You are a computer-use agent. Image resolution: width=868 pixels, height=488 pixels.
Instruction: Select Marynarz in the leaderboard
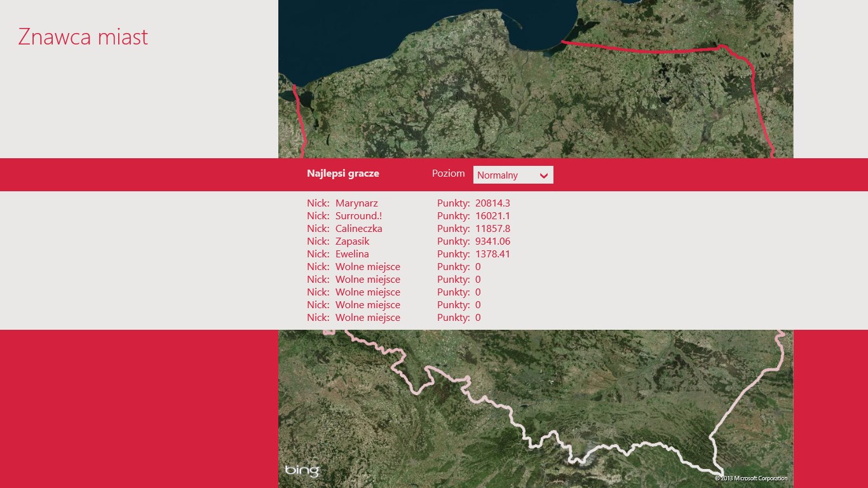click(356, 203)
